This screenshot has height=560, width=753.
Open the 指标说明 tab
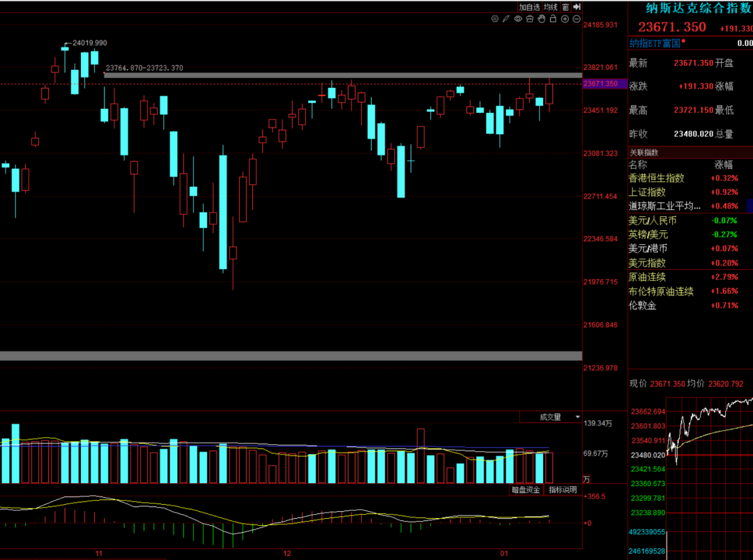(563, 490)
